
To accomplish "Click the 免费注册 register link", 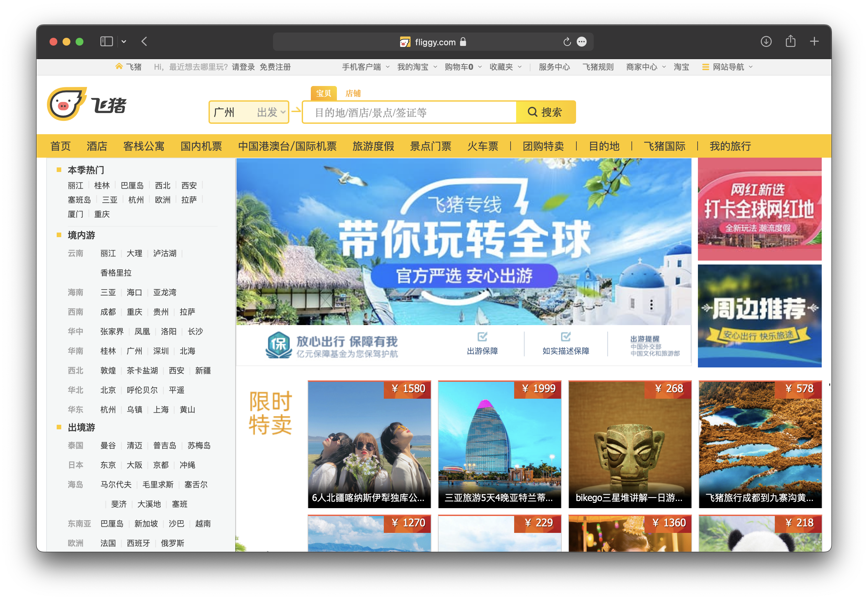I will pos(275,67).
